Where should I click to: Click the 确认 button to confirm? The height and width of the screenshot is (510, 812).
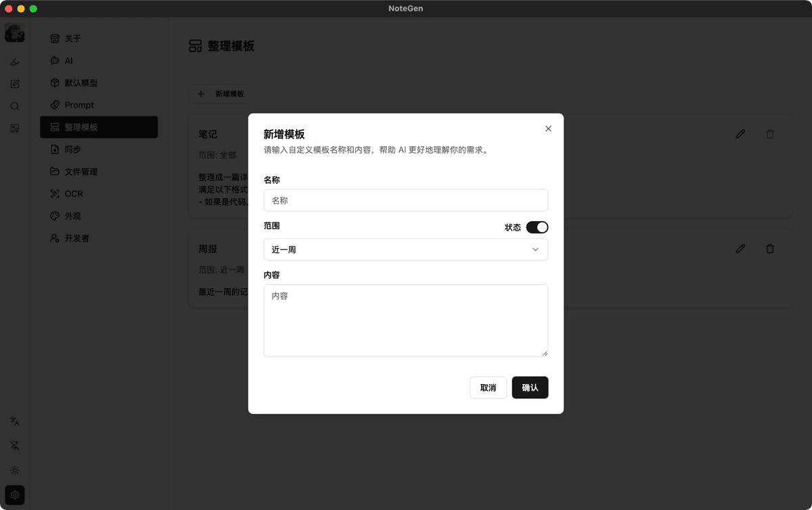tap(530, 388)
